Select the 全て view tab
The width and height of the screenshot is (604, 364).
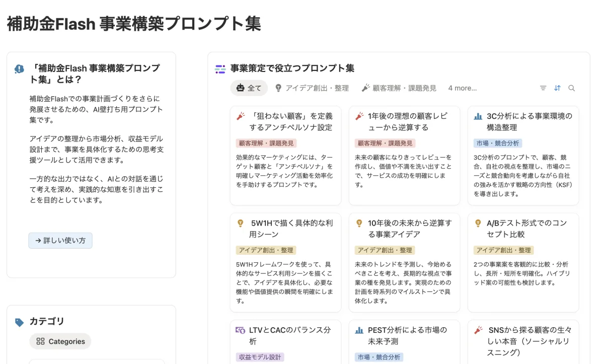point(249,88)
